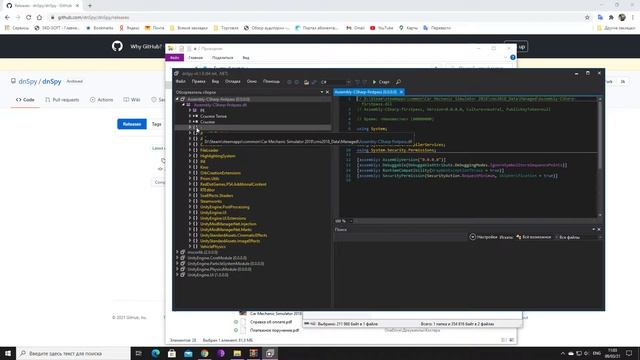The height and width of the screenshot is (360, 640).
Task: Click the Chrome reload page button
Action: pyautogui.click(x=29, y=18)
